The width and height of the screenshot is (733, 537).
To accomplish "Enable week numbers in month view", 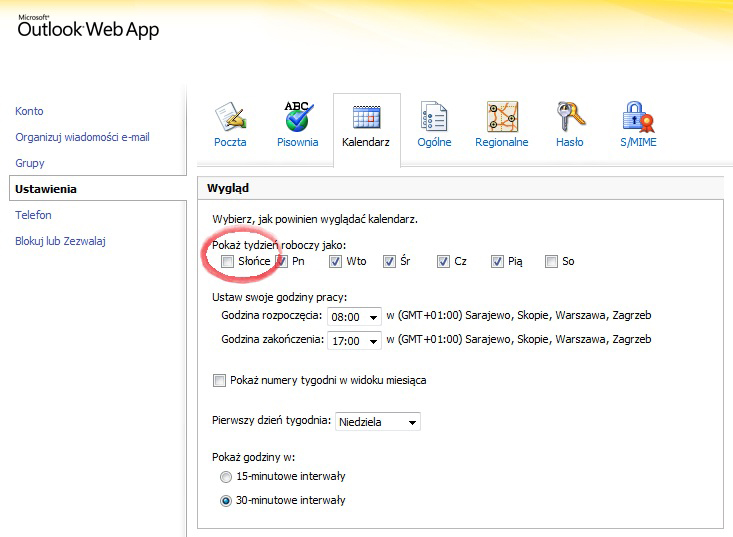I will pyautogui.click(x=220, y=380).
